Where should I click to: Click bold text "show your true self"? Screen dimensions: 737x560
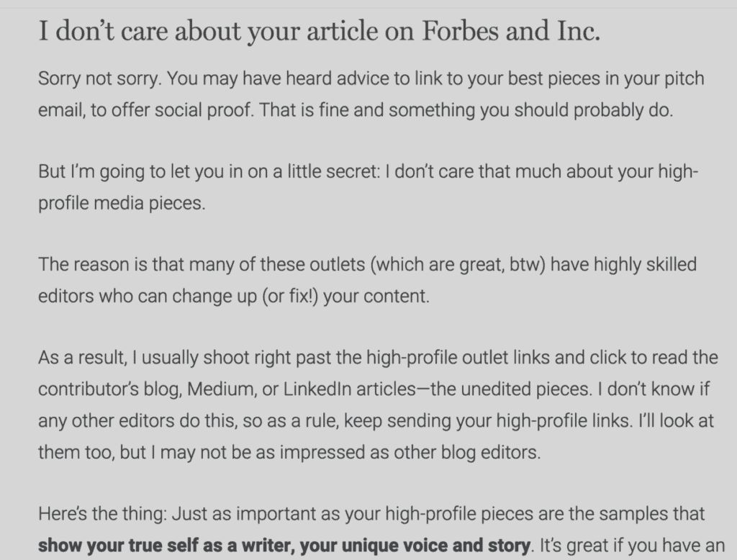tap(119, 546)
